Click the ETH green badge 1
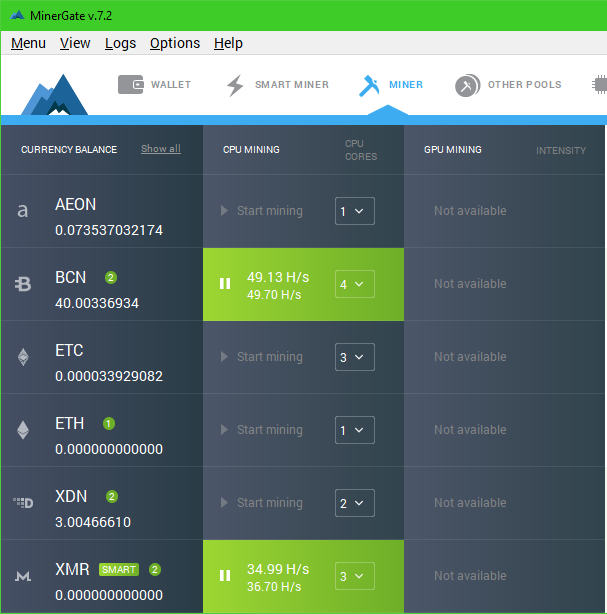 (x=109, y=423)
